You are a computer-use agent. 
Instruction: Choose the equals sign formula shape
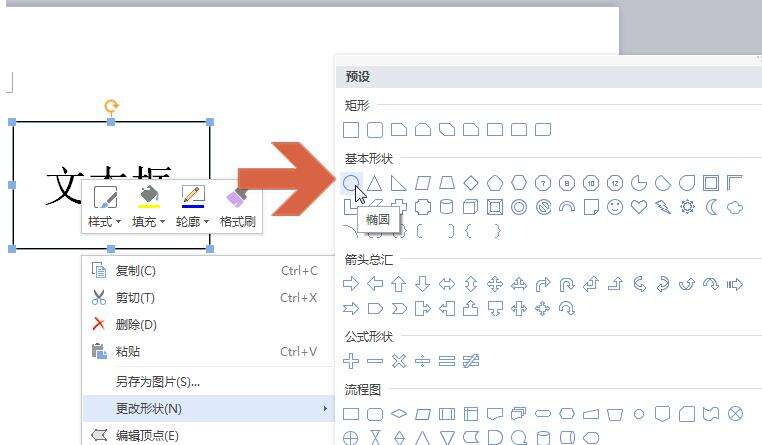click(447, 361)
